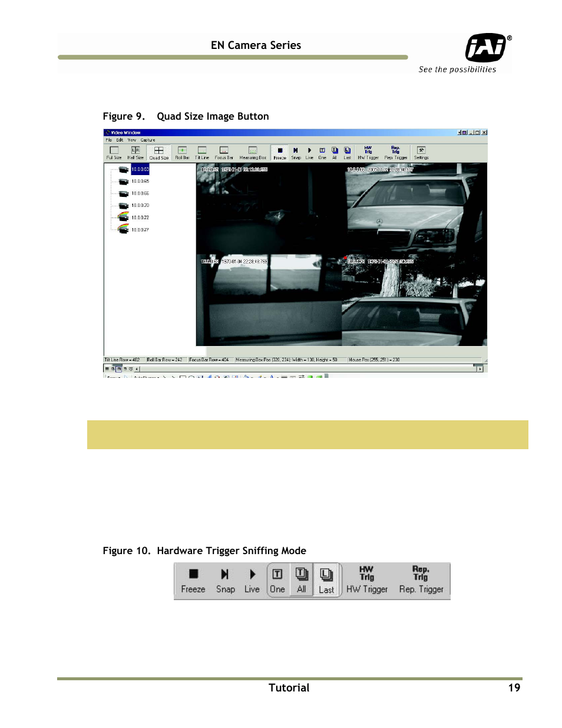The width and height of the screenshot is (562, 728).
Task: Choose All mode in Video Window toolbar
Action: pos(335,153)
